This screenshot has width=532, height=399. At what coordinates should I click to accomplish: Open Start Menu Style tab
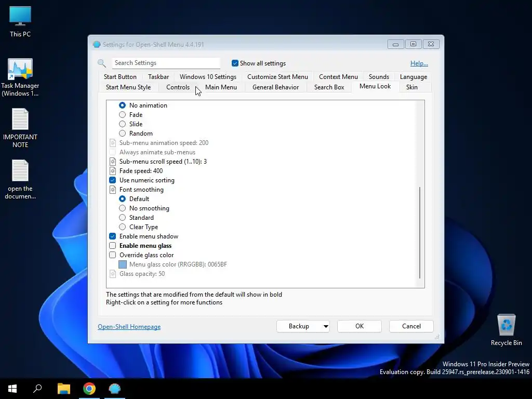click(128, 87)
